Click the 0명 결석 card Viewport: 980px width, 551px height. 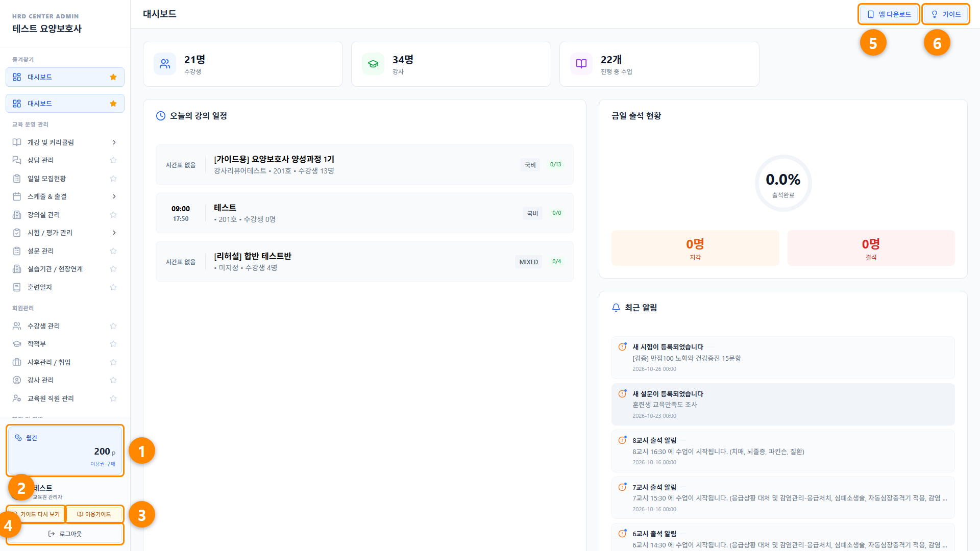pyautogui.click(x=871, y=248)
